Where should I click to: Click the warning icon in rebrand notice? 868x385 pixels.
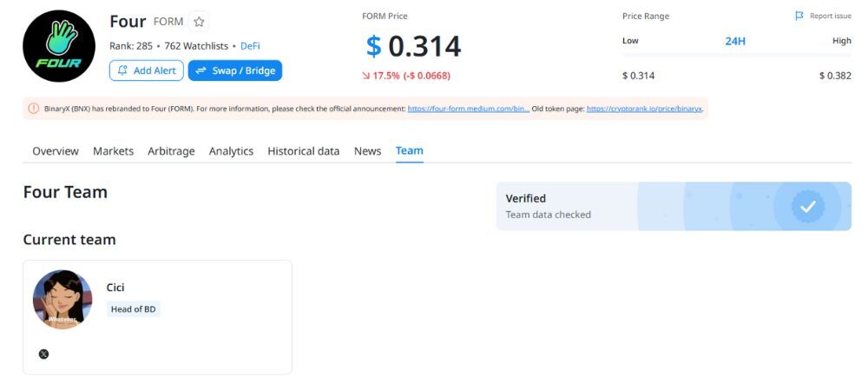33,109
